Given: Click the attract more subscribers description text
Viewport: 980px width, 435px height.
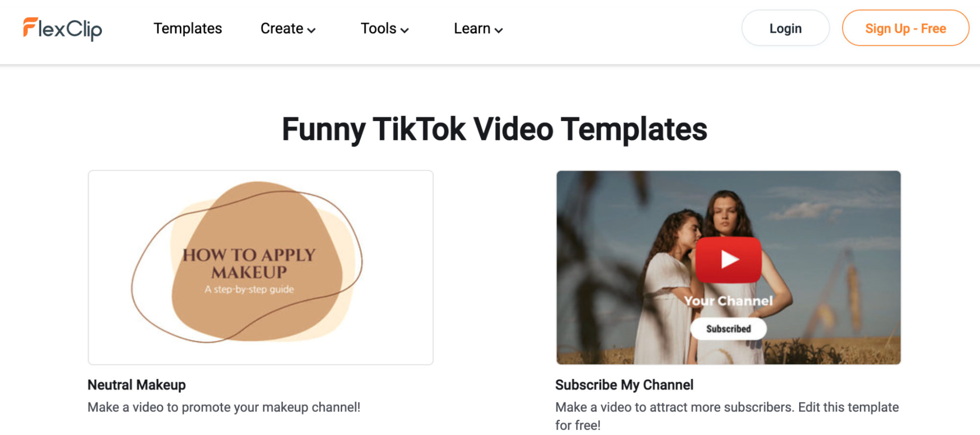Looking at the screenshot, I should coord(727,416).
